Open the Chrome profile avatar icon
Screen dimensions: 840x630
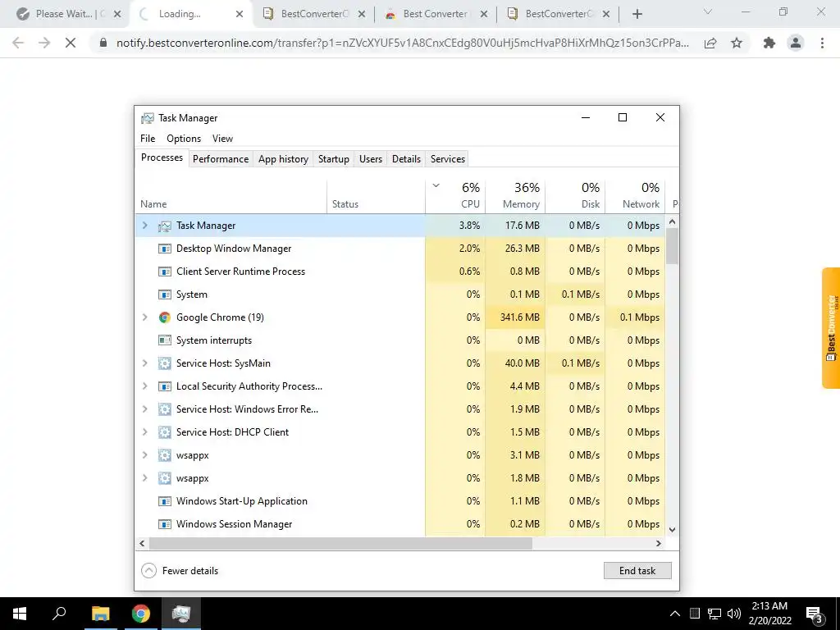coord(796,43)
